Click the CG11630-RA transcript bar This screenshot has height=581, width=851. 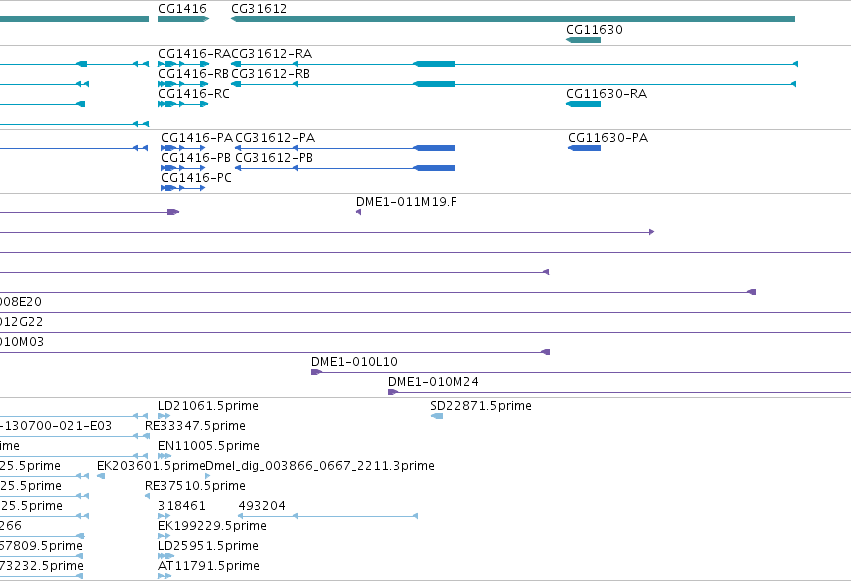(x=583, y=104)
